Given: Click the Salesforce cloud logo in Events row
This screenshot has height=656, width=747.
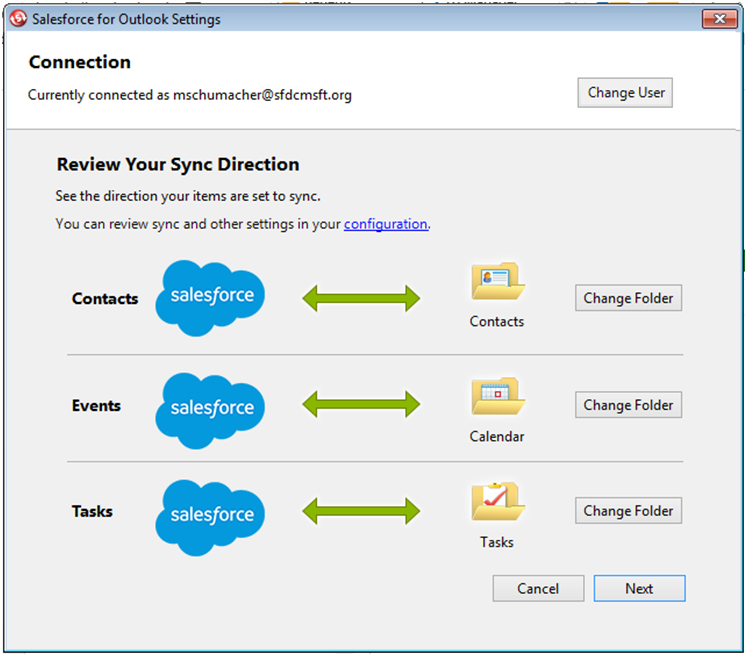Looking at the screenshot, I should (211, 405).
